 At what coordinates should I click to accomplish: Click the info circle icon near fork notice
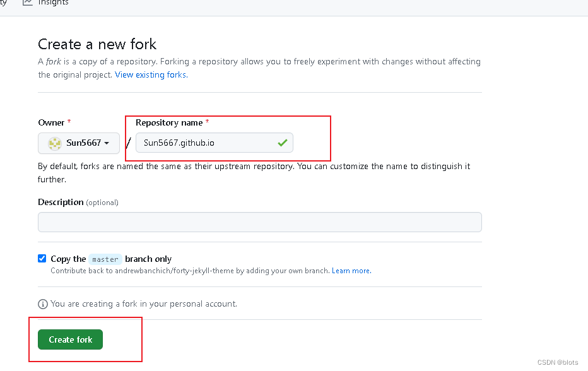pos(42,303)
